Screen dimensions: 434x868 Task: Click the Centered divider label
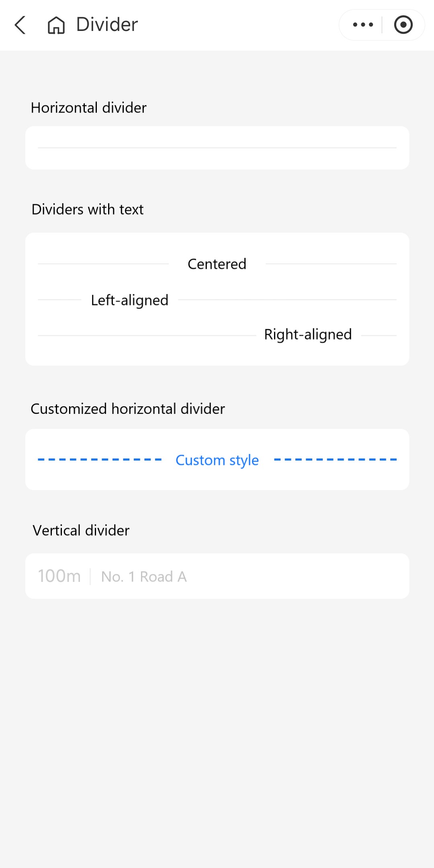point(217,264)
